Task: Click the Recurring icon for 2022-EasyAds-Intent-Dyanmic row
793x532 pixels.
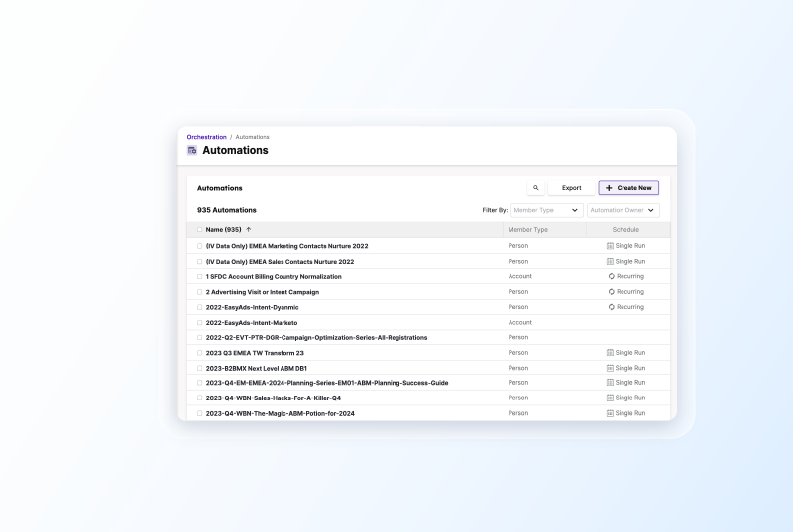Action: [612, 307]
